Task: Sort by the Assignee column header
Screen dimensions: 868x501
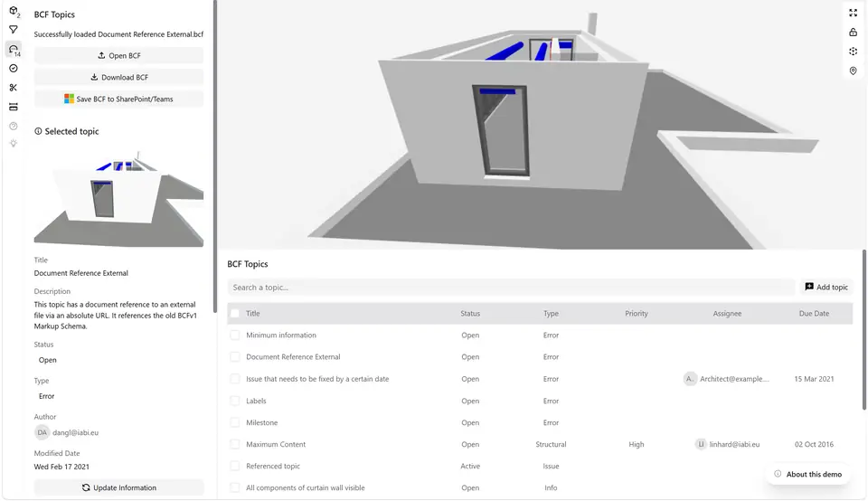Action: coord(727,313)
